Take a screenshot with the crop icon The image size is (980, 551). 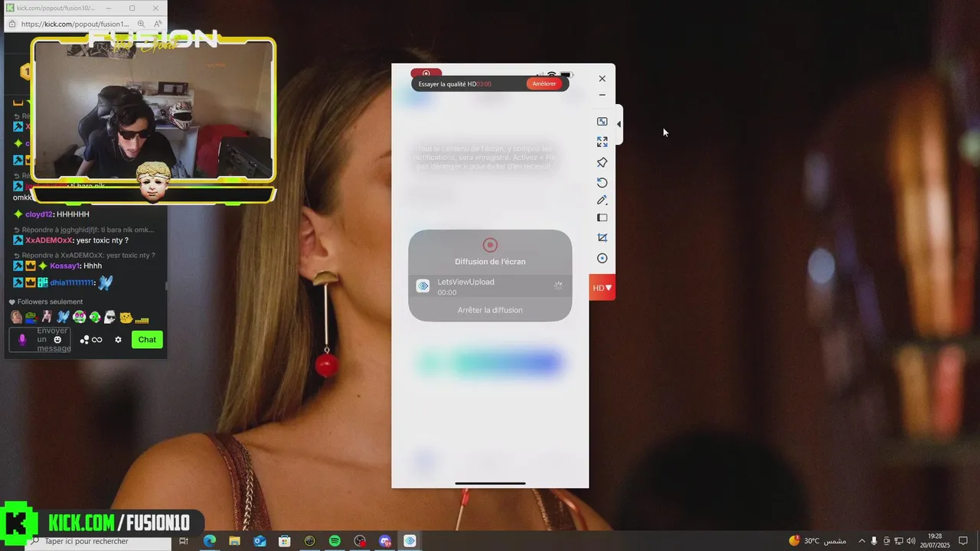tap(602, 238)
